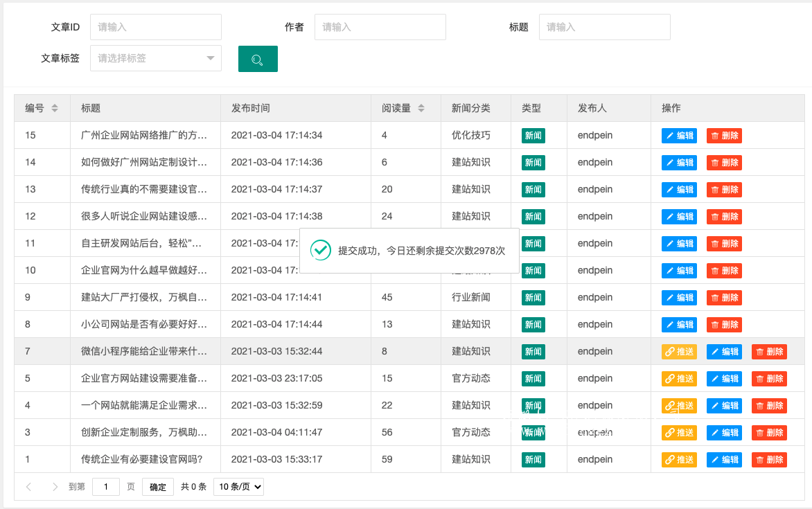Click the previous page chevron
The image size is (812, 509).
point(28,487)
